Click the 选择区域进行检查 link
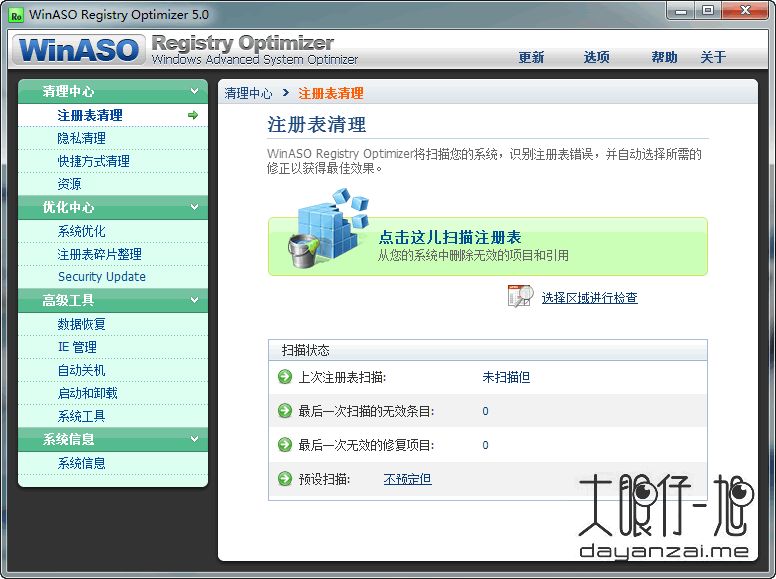The height and width of the screenshot is (579, 776). [x=589, y=297]
